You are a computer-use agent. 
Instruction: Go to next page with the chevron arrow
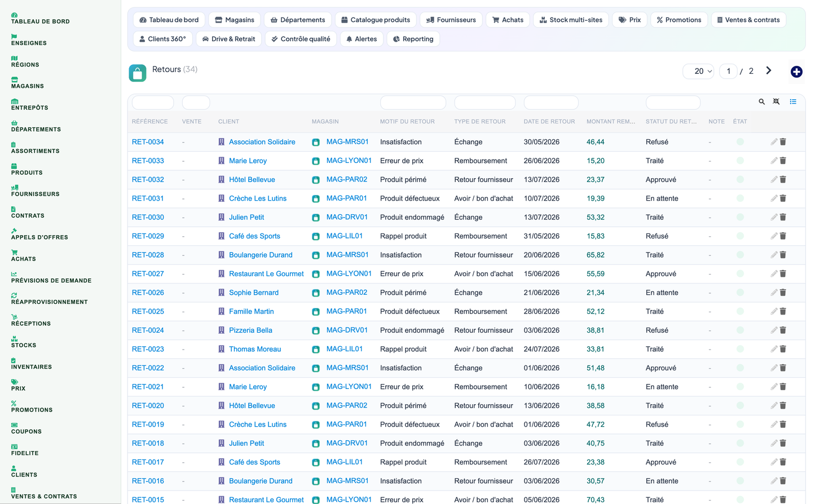tap(768, 70)
